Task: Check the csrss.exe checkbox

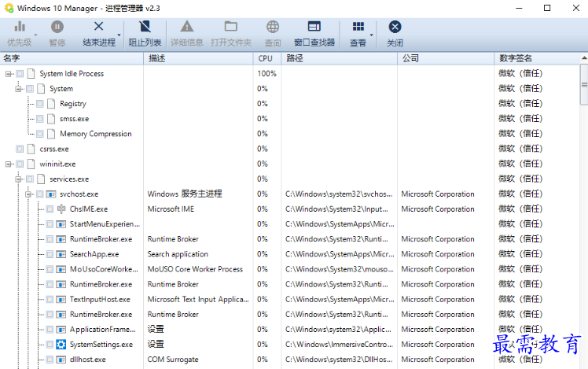Action: 20,149
